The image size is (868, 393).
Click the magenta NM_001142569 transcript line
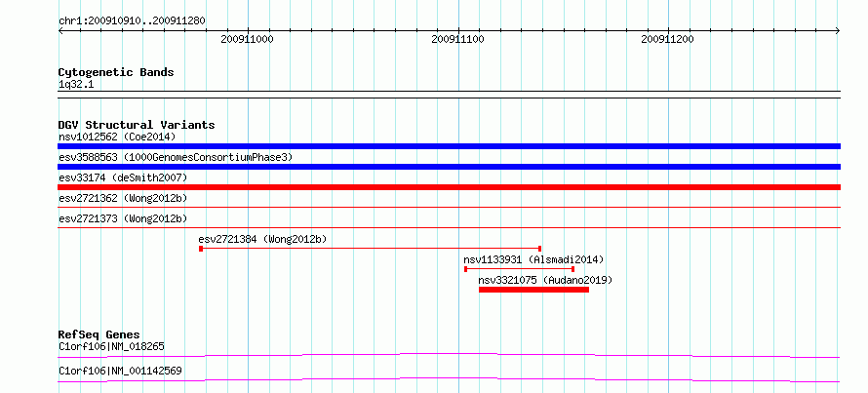(x=450, y=379)
